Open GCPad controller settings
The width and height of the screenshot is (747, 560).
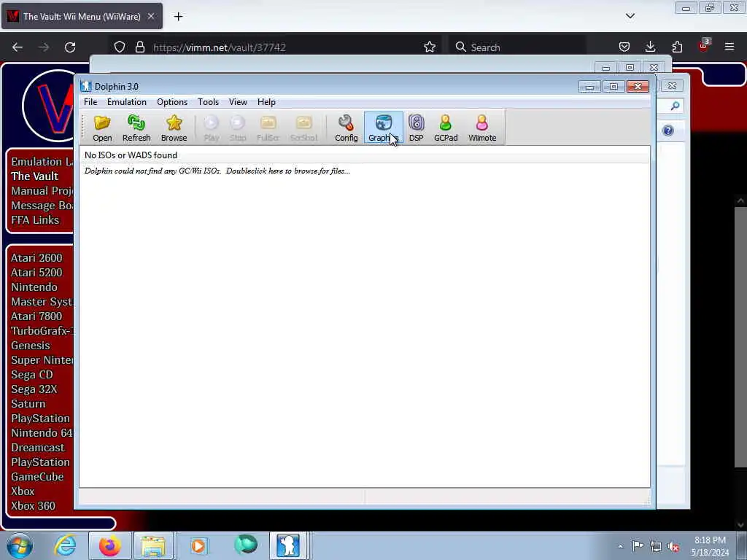[x=446, y=128]
